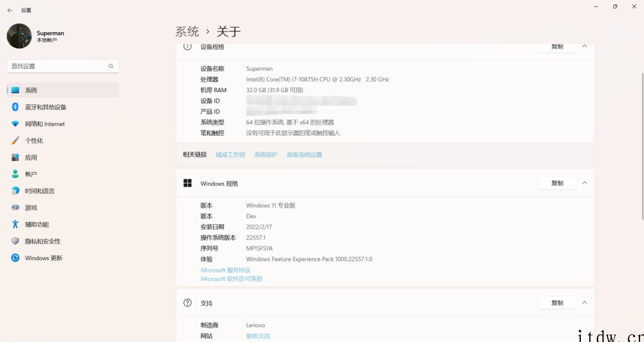Open 蓝牙和其他设备 settings
644x342 pixels.
(63, 107)
